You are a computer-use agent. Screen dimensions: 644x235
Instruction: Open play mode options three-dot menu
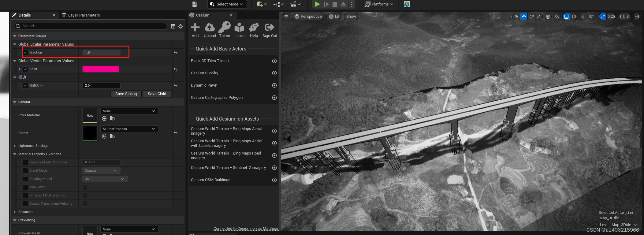(x=352, y=4)
